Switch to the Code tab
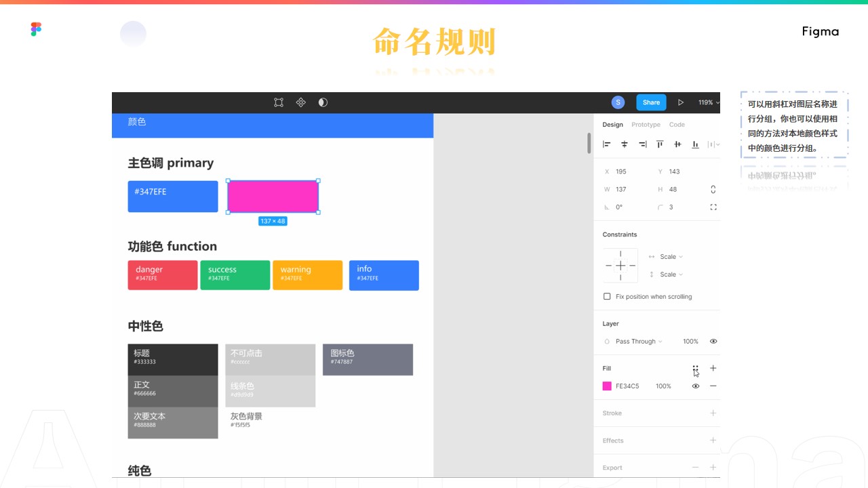This screenshot has height=488, width=868. [677, 125]
